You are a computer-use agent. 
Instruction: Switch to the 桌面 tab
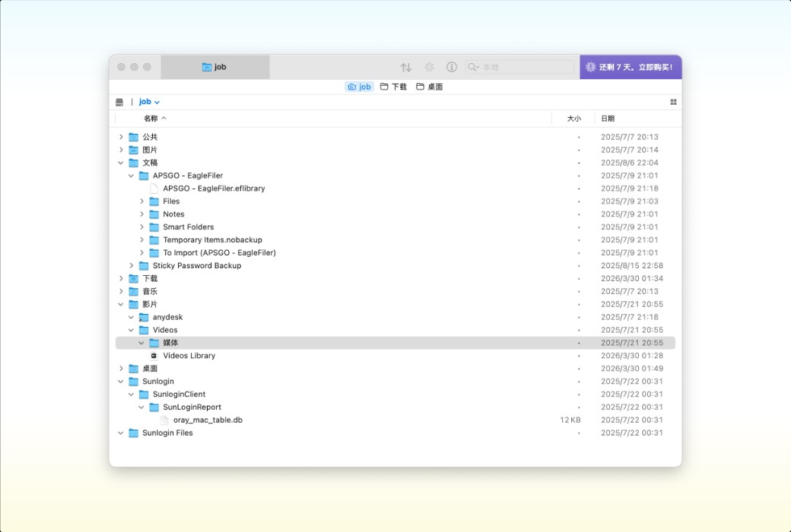point(428,86)
